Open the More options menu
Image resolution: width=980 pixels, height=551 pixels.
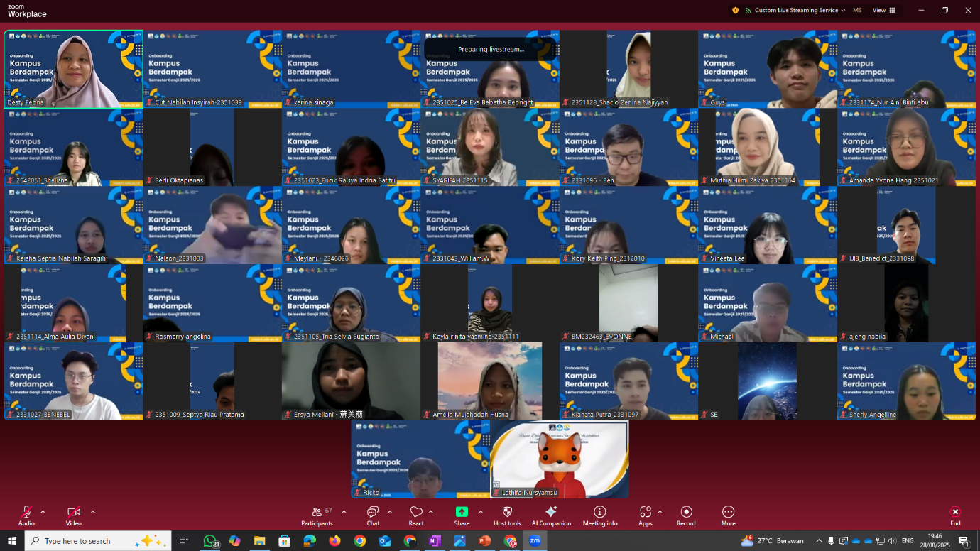pos(728,515)
